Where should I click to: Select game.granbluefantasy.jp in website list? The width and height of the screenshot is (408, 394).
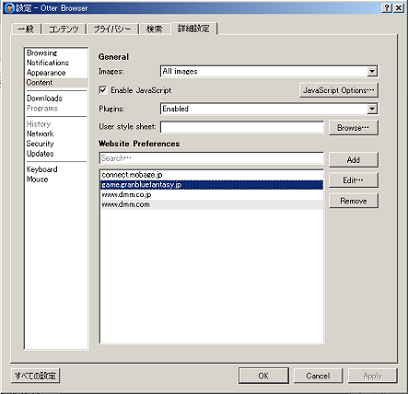click(212, 185)
